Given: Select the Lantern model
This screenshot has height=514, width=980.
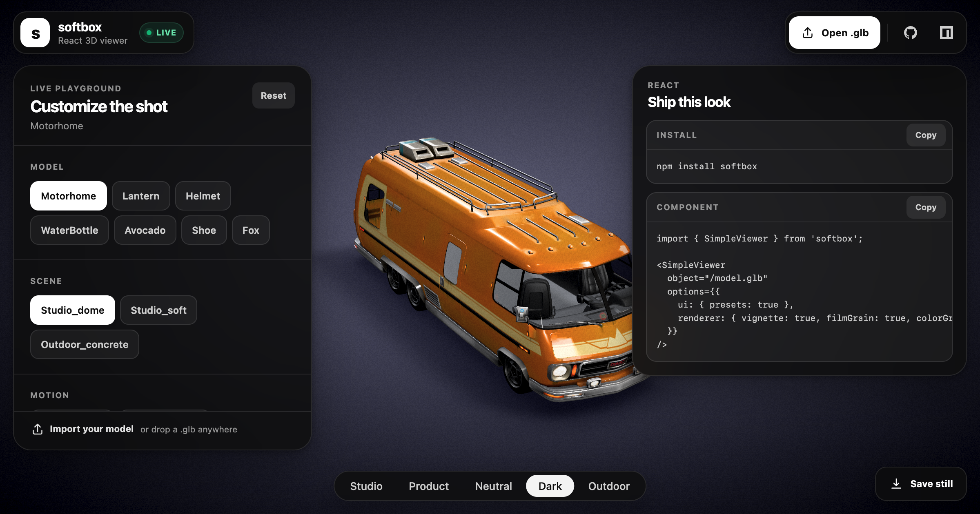Looking at the screenshot, I should coord(141,196).
